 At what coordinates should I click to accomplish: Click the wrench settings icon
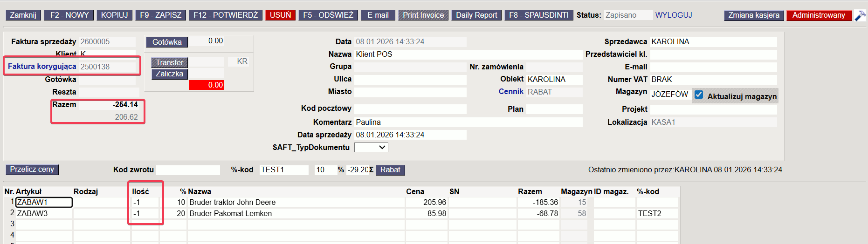[x=860, y=15]
